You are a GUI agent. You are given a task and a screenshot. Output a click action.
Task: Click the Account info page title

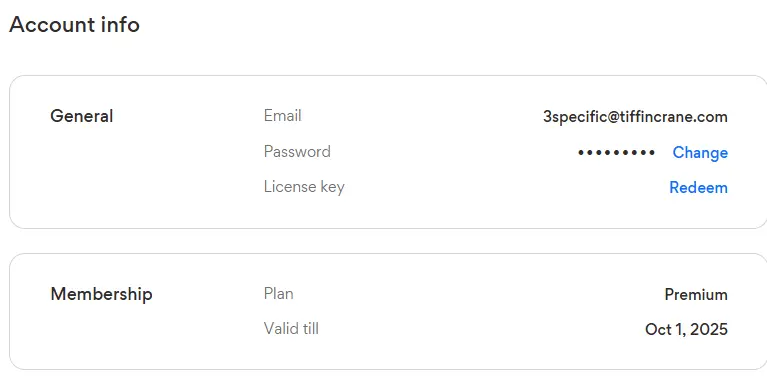74,24
